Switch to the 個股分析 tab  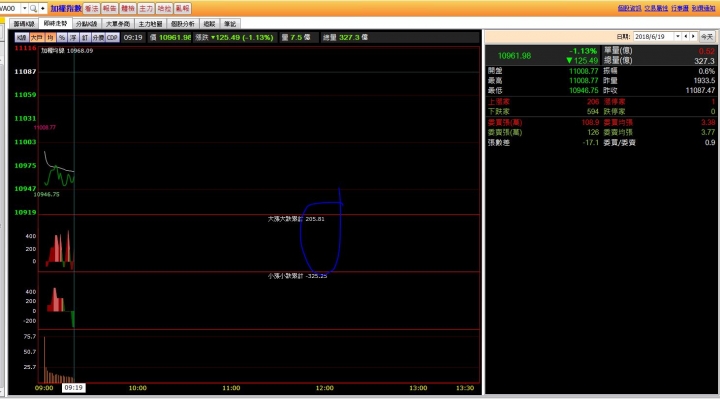click(x=183, y=24)
